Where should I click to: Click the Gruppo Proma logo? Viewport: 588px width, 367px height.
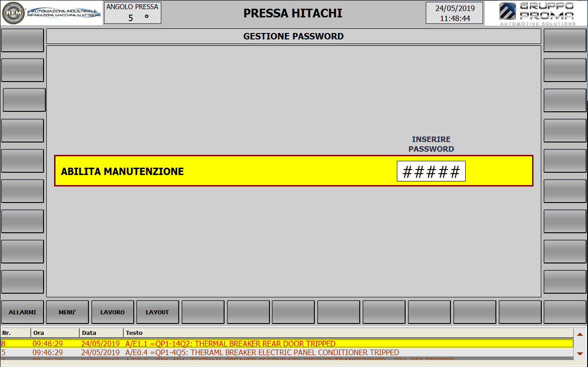point(536,13)
